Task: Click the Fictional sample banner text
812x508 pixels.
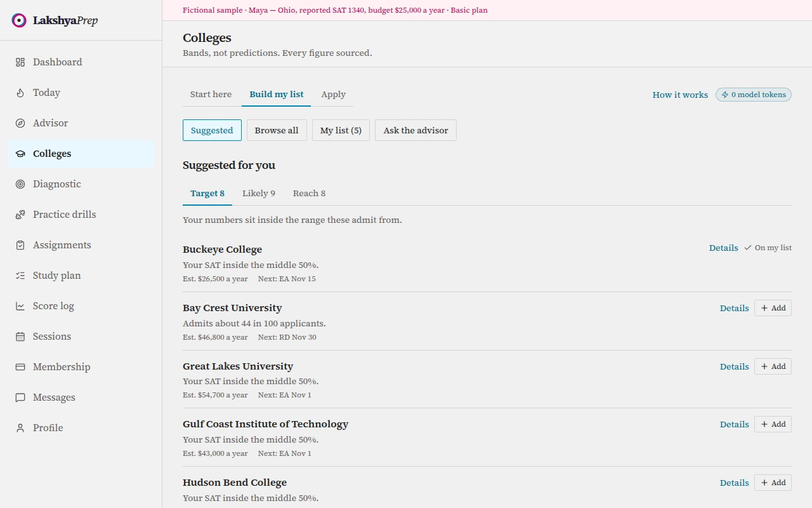Action: (335, 10)
